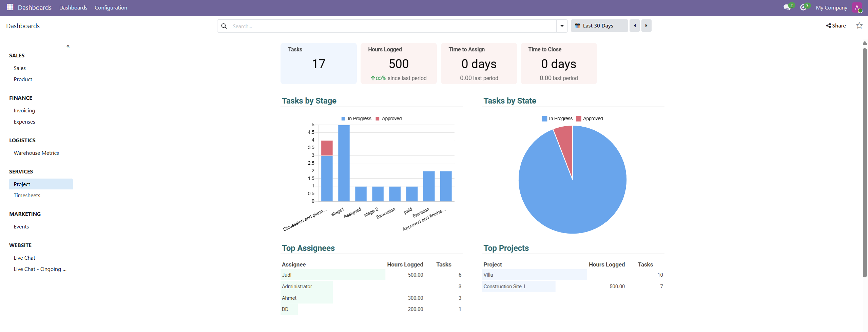The height and width of the screenshot is (332, 868).
Task: Mark dashboard as favorite with star icon
Action: tap(859, 26)
